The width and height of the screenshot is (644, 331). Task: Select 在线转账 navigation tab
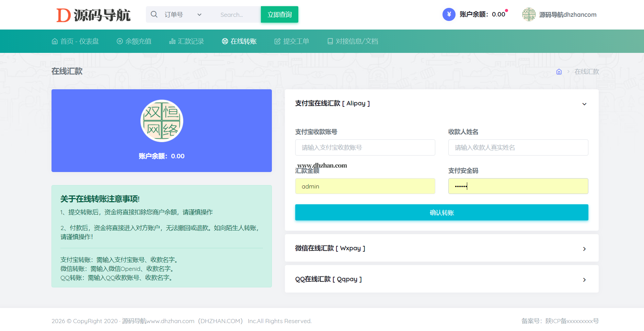(x=239, y=41)
